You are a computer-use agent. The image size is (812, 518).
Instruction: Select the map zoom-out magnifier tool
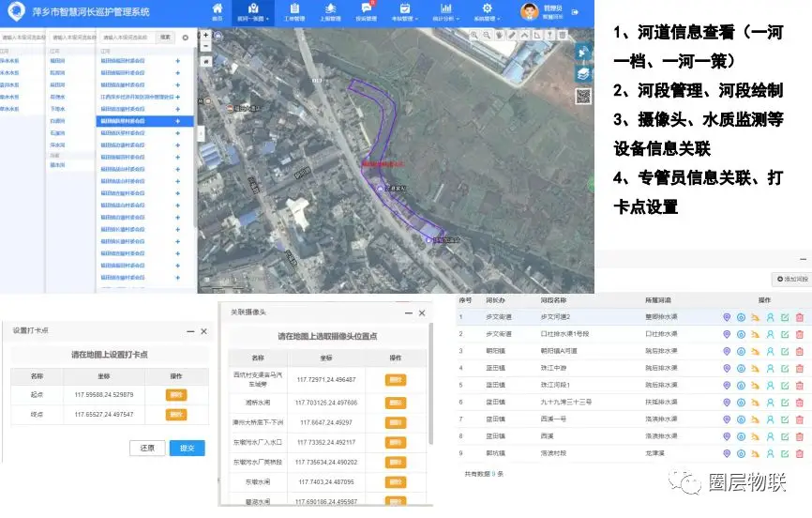pyautogui.click(x=487, y=35)
